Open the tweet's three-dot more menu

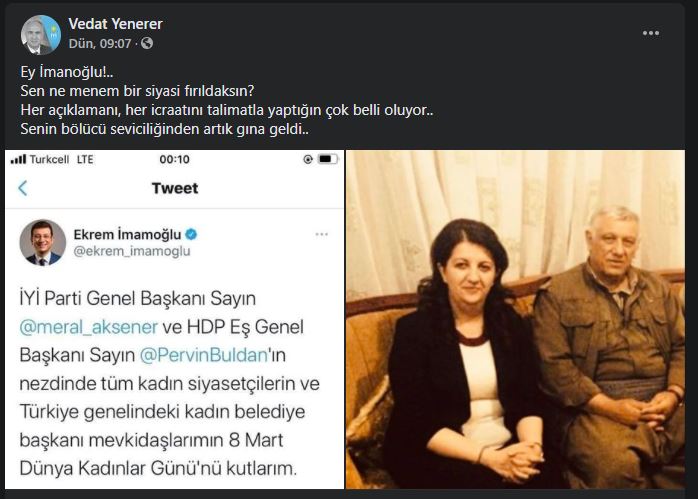[321, 235]
